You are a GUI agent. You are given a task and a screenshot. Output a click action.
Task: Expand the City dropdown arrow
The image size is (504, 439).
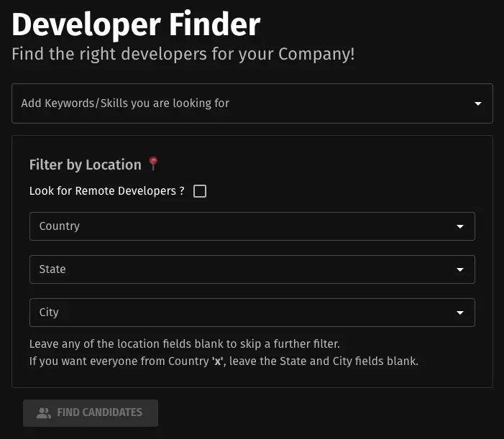[x=460, y=313]
